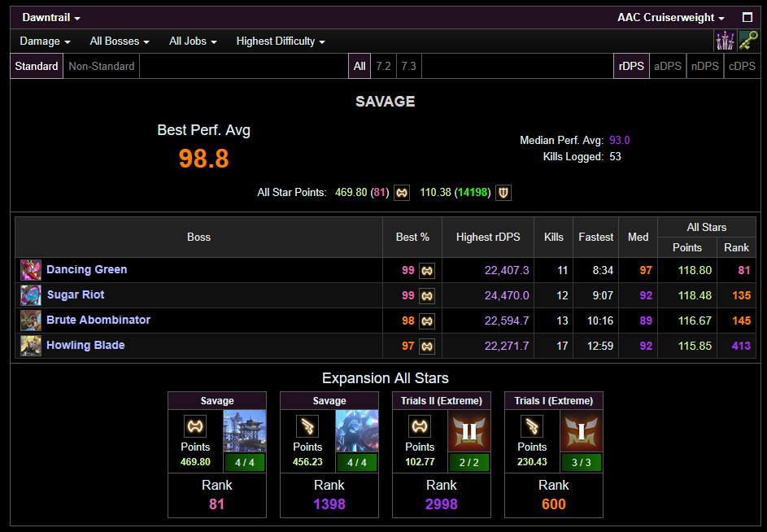Open the 22,407.3 highest rDPS link
Viewport: 767px width, 532px height.
click(507, 270)
